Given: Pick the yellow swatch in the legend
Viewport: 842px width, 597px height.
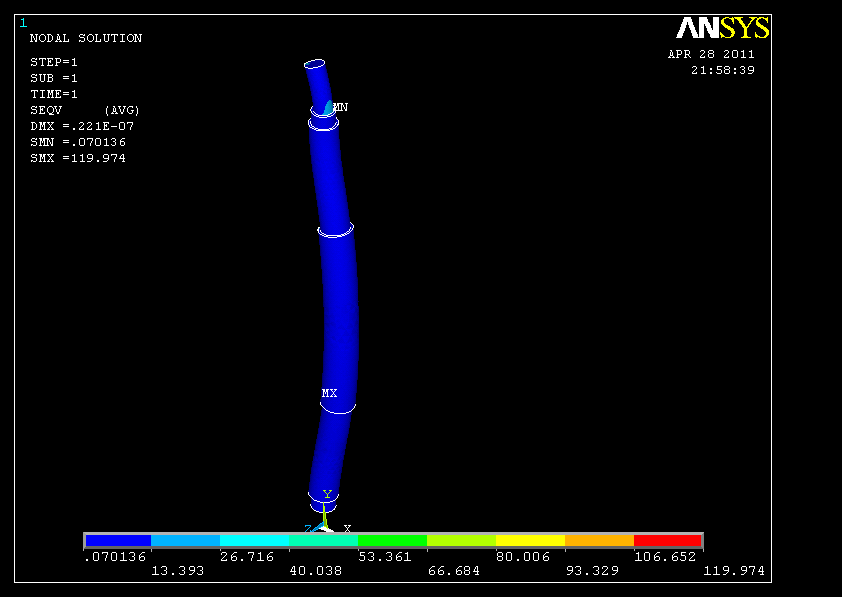Looking at the screenshot, I should (530, 541).
